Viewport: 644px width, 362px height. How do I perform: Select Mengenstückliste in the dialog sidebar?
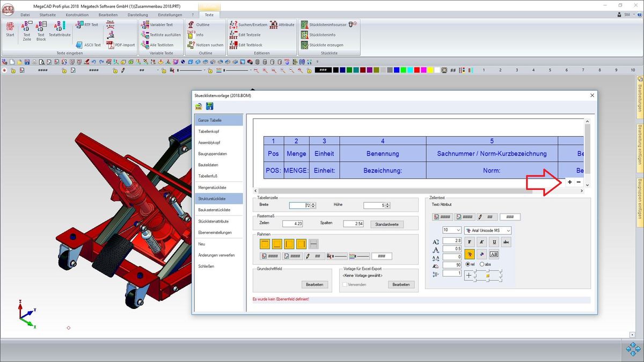pos(212,187)
